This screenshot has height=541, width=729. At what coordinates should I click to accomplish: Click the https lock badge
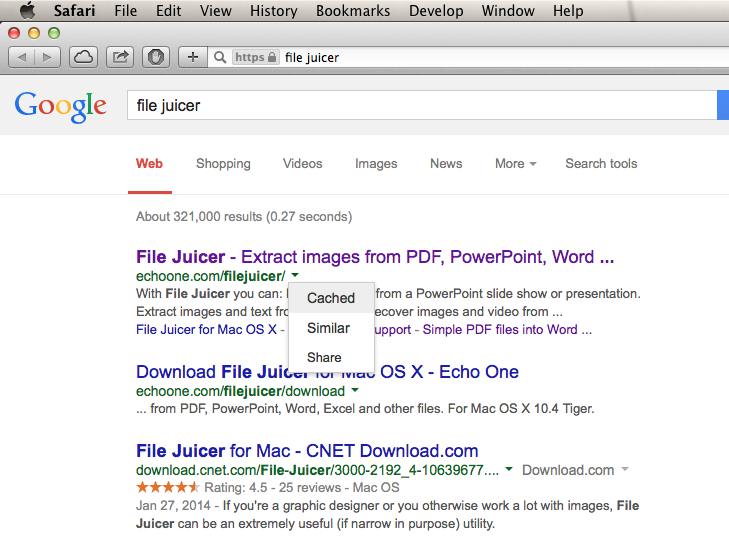tap(256, 57)
